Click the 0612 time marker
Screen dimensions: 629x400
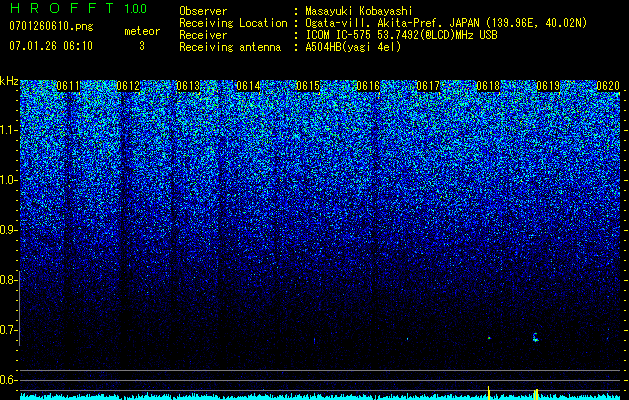pyautogui.click(x=128, y=86)
